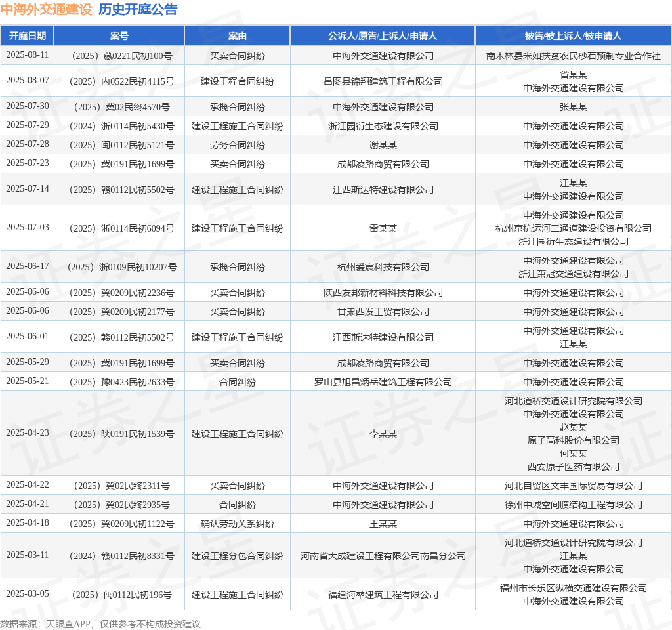
Task: Select defendant 张某某
Action: 574,107
